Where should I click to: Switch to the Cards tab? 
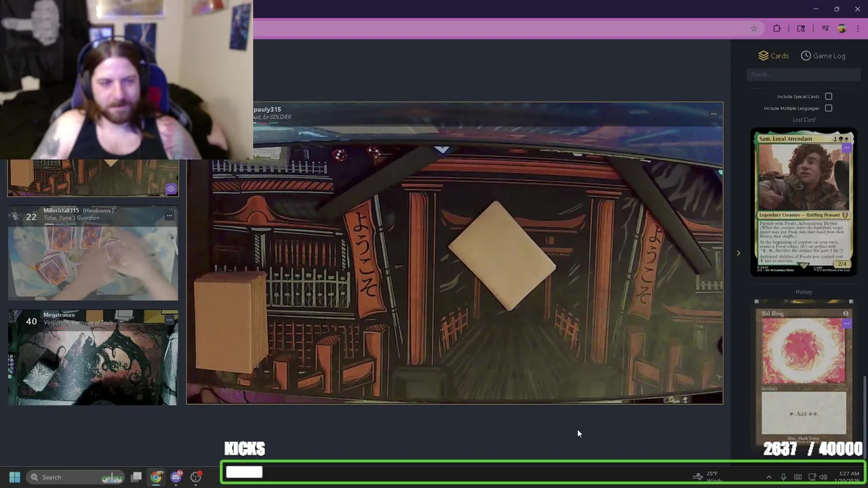(774, 56)
